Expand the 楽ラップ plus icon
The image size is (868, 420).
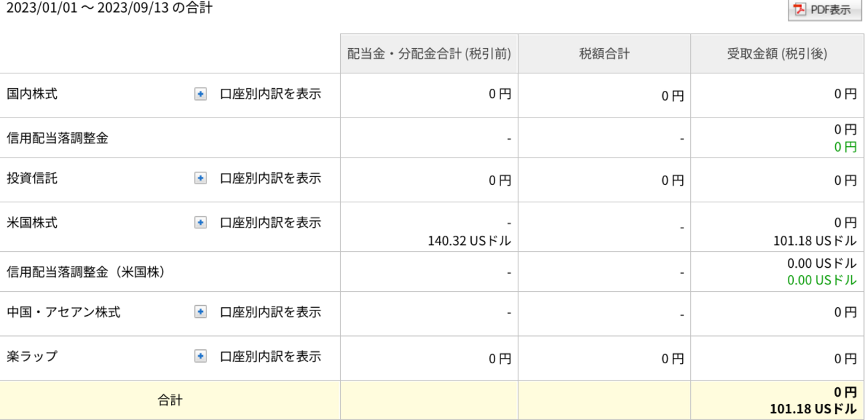pyautogui.click(x=200, y=357)
